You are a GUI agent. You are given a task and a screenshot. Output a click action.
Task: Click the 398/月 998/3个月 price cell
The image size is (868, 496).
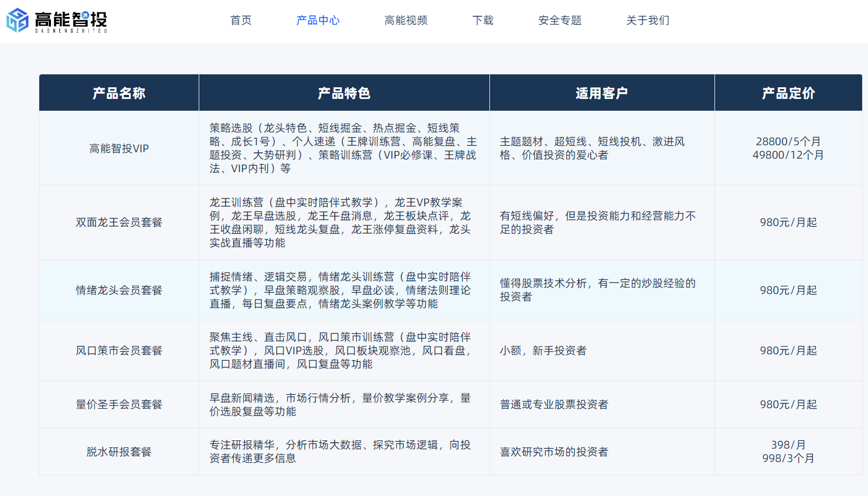pyautogui.click(x=788, y=451)
